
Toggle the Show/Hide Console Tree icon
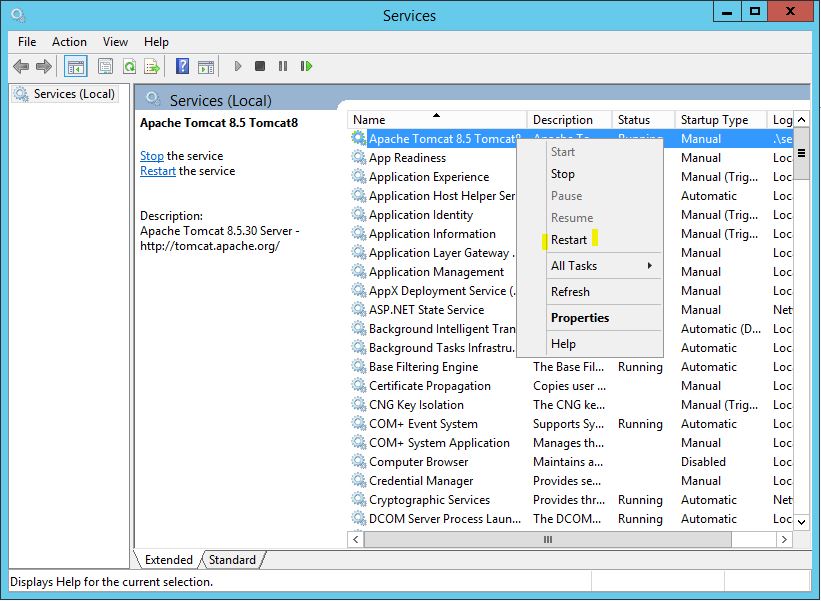click(x=76, y=66)
